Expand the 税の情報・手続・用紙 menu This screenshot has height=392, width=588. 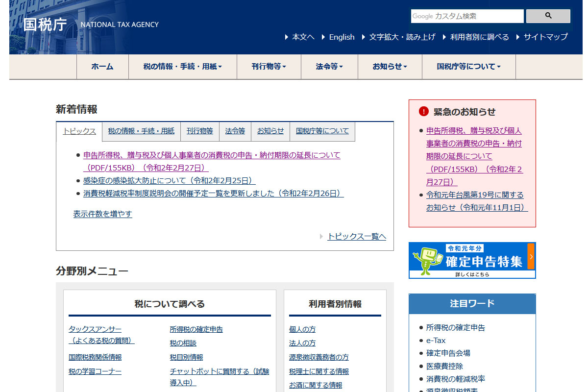click(x=182, y=67)
